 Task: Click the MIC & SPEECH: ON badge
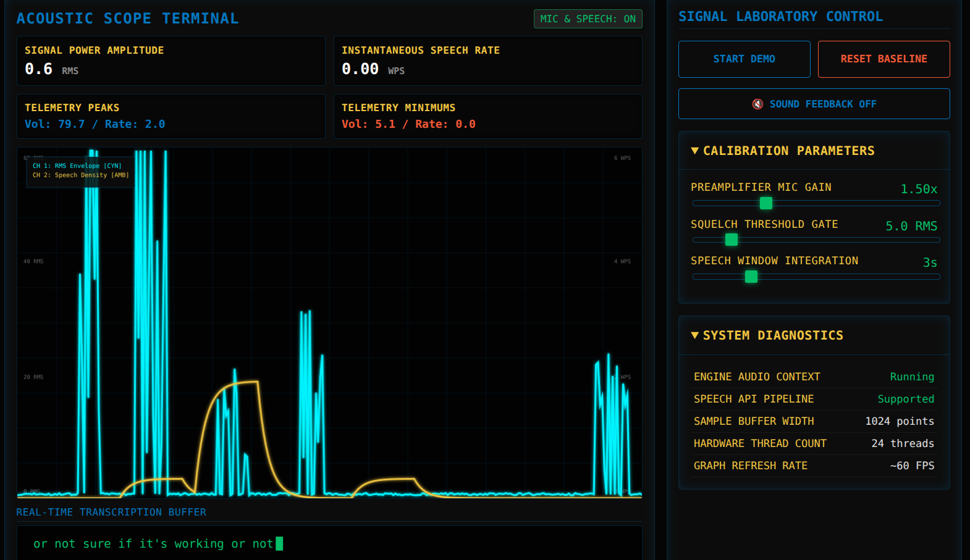[588, 19]
